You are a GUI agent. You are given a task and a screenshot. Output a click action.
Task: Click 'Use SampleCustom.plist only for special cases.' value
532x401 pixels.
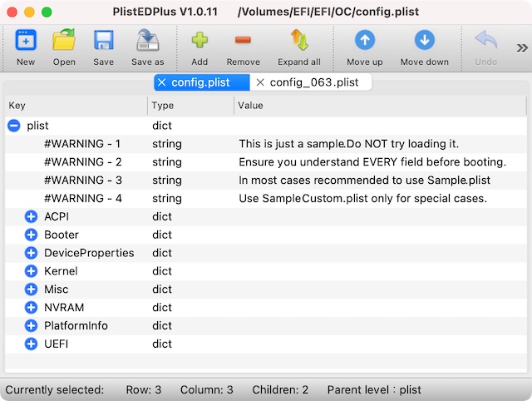click(x=362, y=198)
